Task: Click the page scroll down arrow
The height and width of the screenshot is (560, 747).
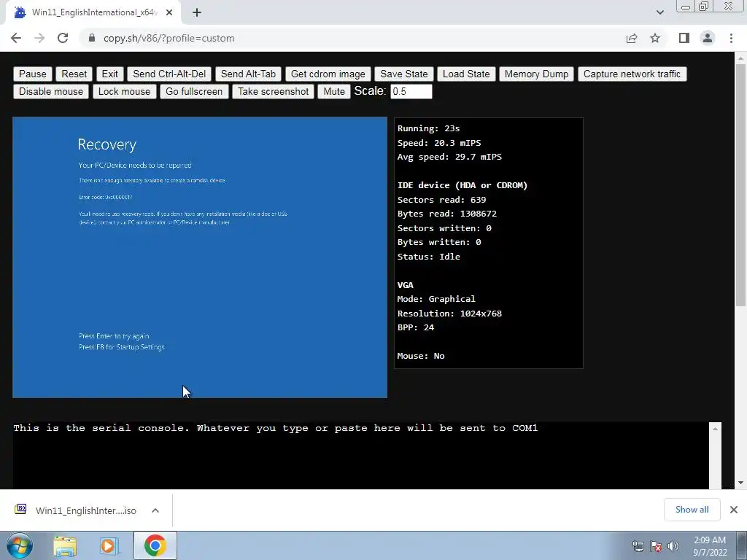Action: (740, 483)
